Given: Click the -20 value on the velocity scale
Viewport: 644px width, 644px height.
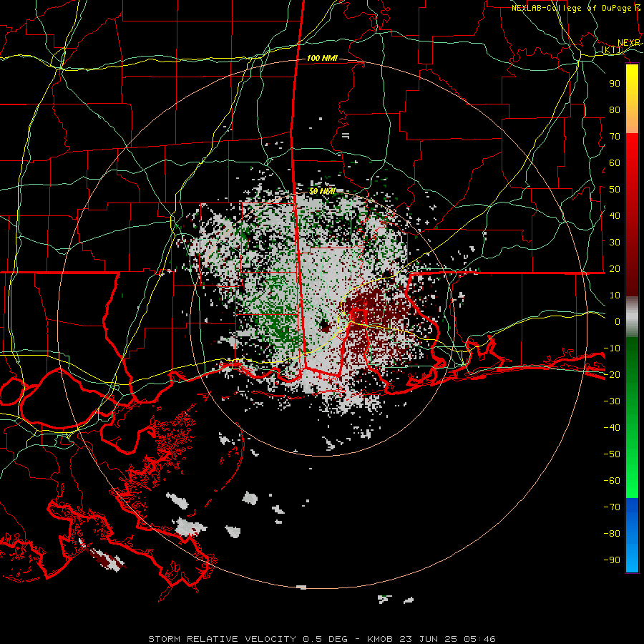Looking at the screenshot, I should click(612, 374).
